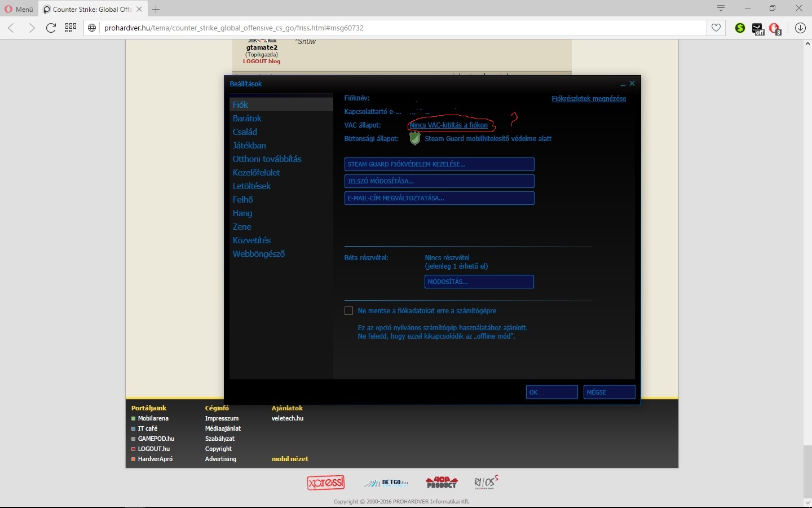
Task: Open the LOGOUT blog link
Action: 262,61
